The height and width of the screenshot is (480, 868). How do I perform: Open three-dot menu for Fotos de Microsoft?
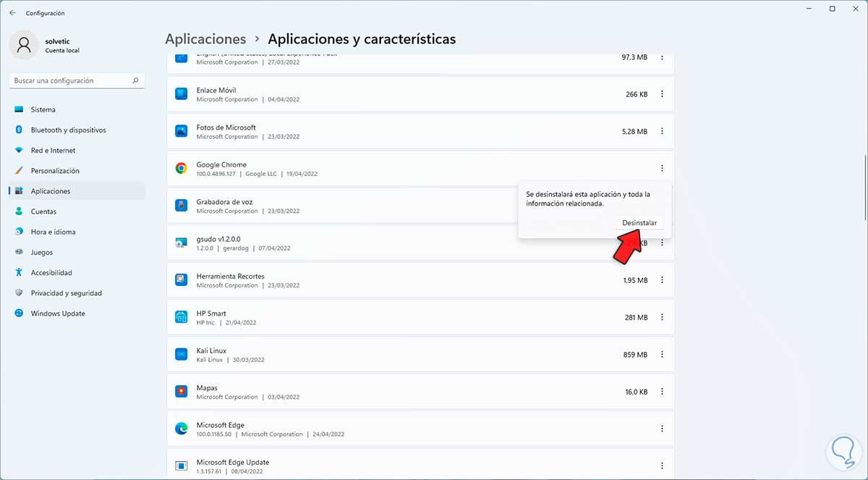[662, 131]
